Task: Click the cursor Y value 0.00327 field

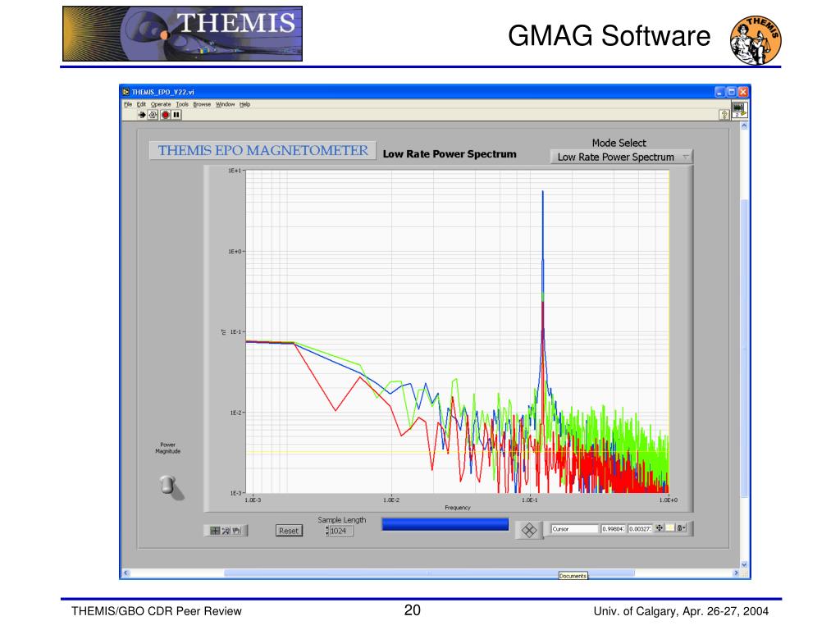Action: click(x=640, y=529)
